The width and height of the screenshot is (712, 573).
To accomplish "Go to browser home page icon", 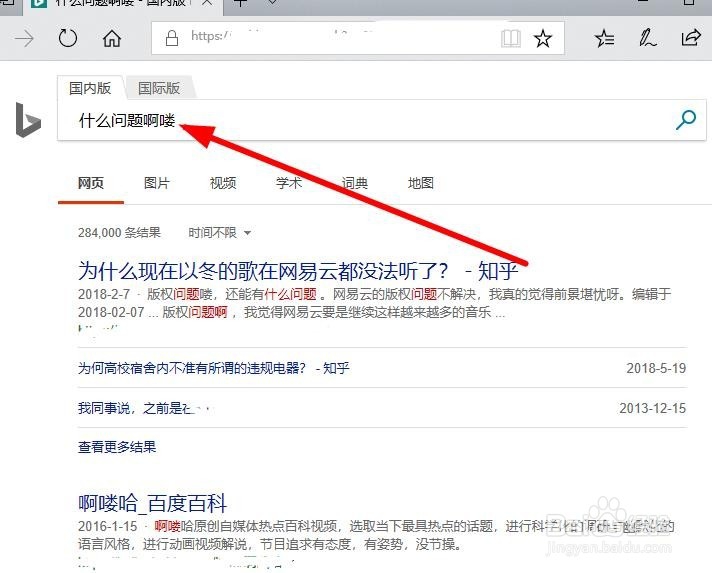I will click(x=112, y=39).
